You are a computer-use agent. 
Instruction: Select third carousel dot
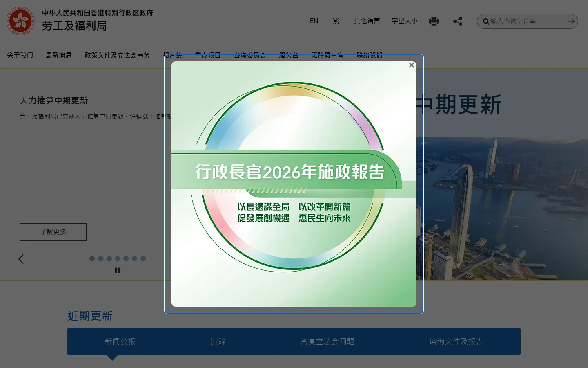click(109, 258)
